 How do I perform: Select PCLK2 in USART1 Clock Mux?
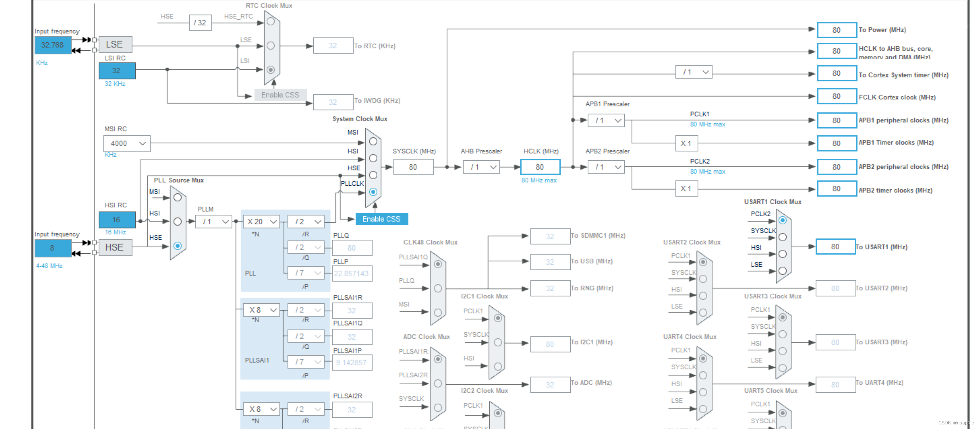782,220
